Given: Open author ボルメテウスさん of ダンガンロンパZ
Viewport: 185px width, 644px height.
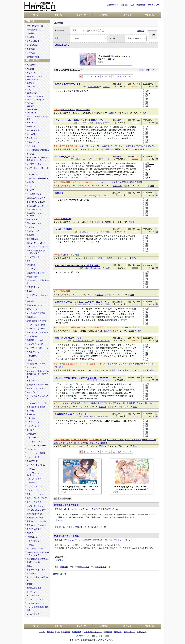Looking at the screenshot, I should [103, 123].
